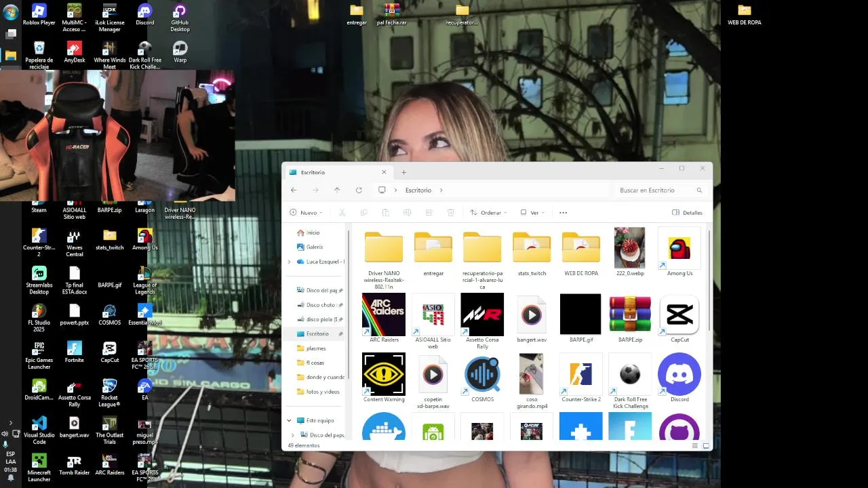Click the Delete trash icon in Explorer toolbar
The image size is (868, 488).
tap(450, 213)
